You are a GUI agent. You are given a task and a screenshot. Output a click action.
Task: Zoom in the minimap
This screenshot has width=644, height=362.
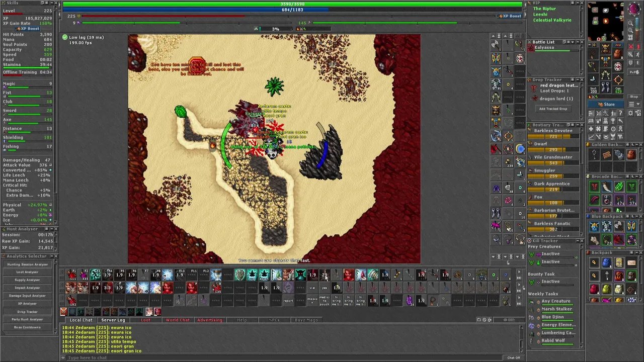point(630,30)
